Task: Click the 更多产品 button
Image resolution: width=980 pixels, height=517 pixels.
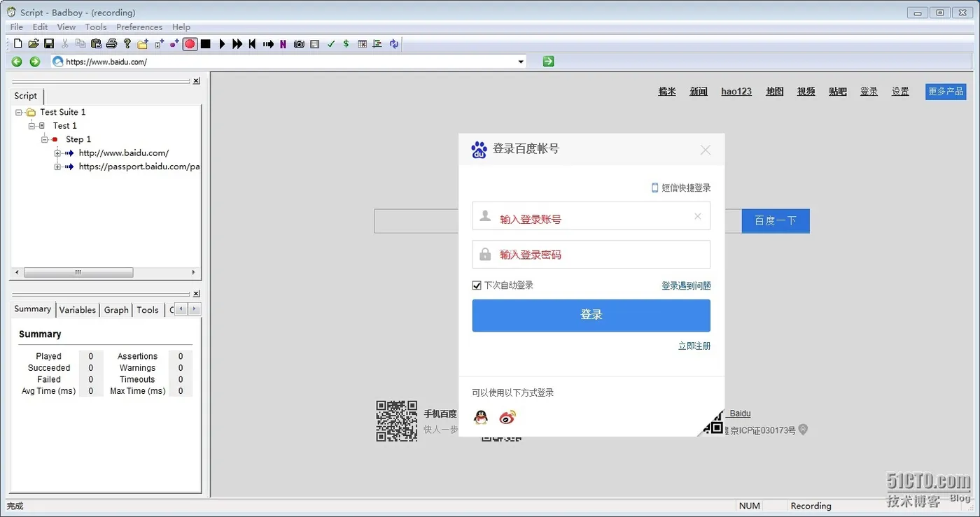Action: (x=946, y=92)
